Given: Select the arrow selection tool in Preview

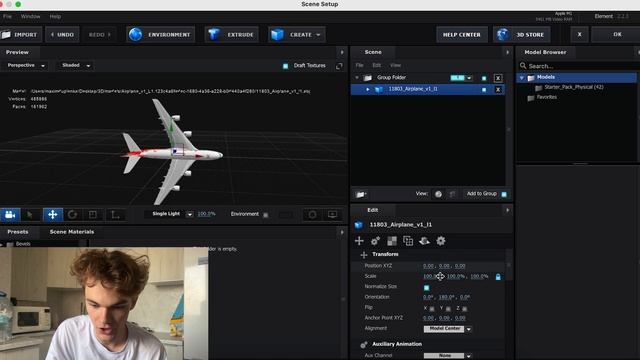Looking at the screenshot, I should [x=30, y=215].
